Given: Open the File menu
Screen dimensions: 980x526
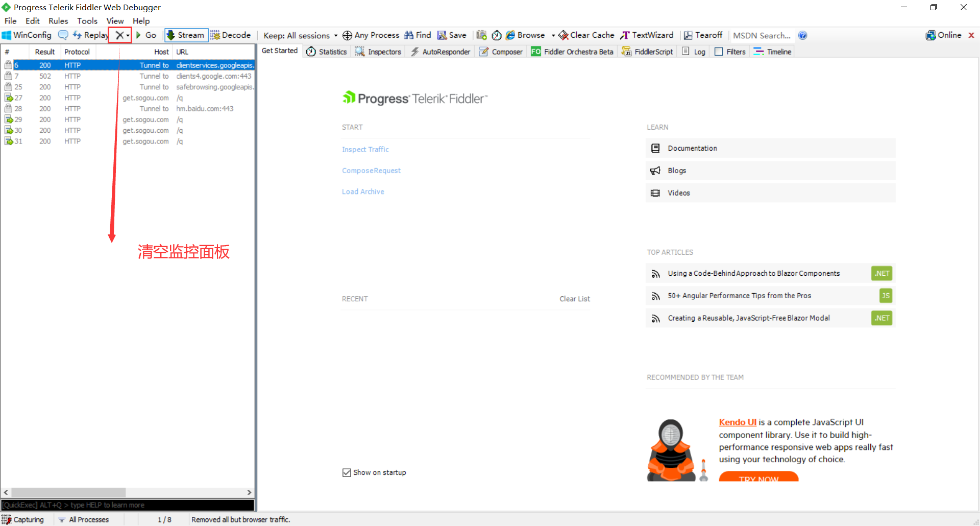Looking at the screenshot, I should [x=11, y=21].
